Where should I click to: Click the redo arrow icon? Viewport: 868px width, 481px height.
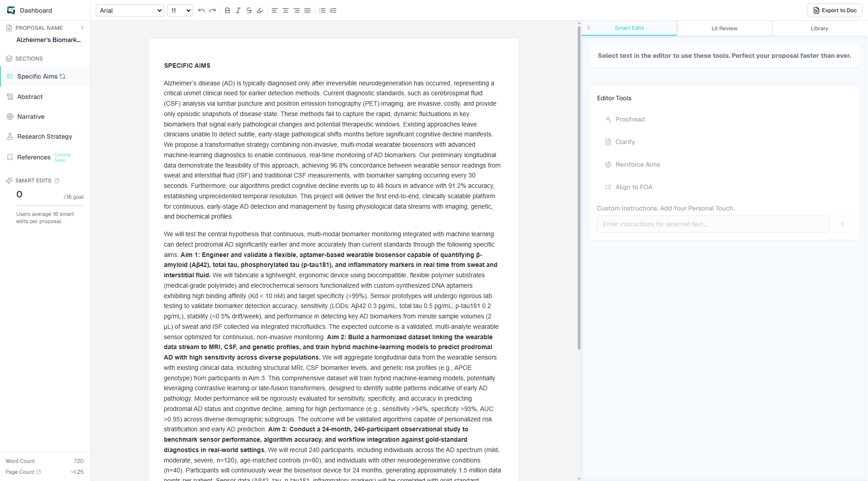click(212, 10)
